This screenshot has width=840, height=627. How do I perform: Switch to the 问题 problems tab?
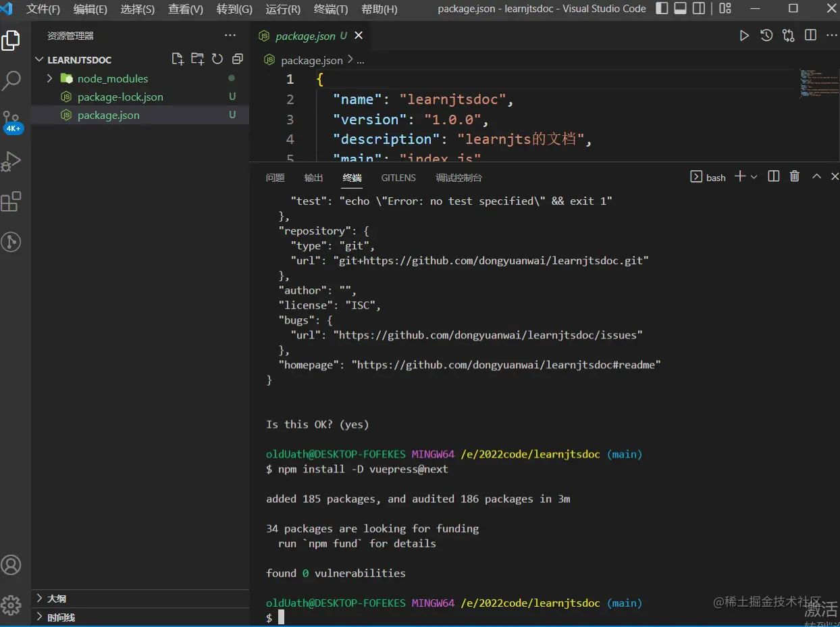coord(275,178)
